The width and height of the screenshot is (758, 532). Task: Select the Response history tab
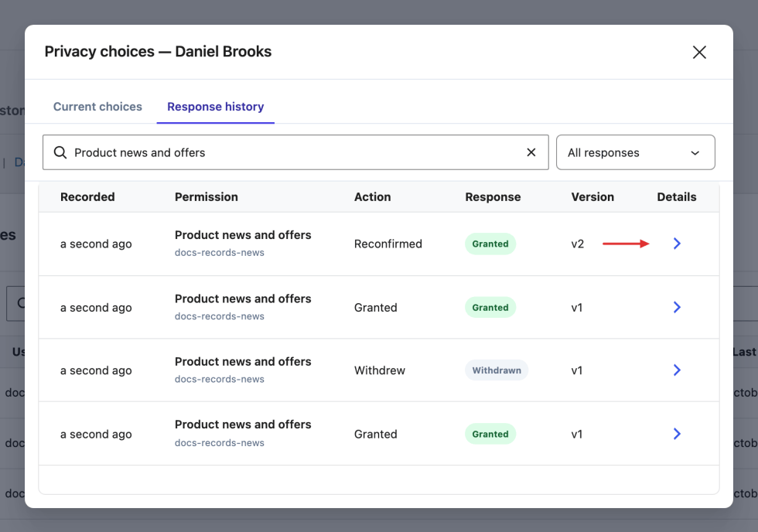216,106
